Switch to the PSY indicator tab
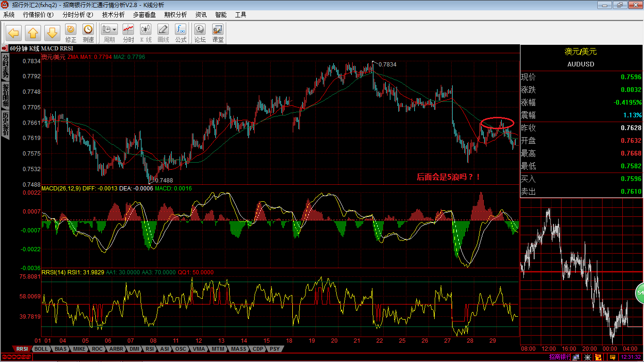The height and width of the screenshot is (362, 644). pyautogui.click(x=274, y=349)
